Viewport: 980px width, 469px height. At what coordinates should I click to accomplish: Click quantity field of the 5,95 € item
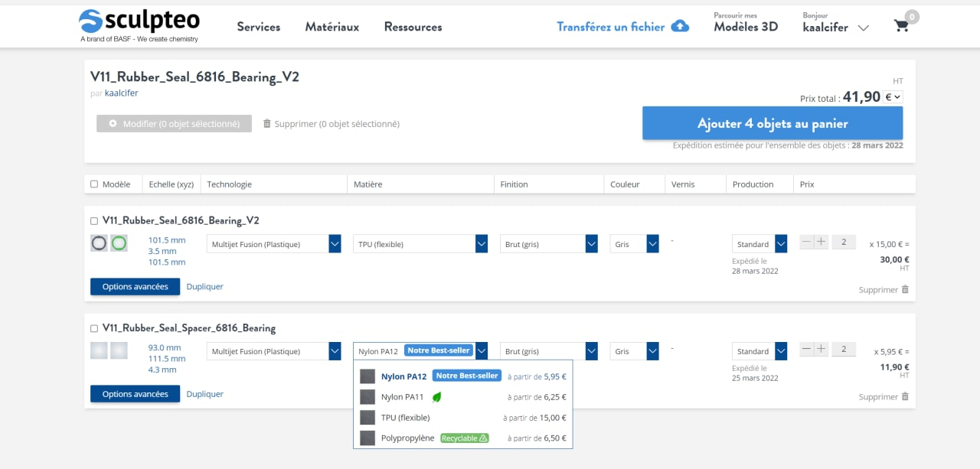click(844, 349)
